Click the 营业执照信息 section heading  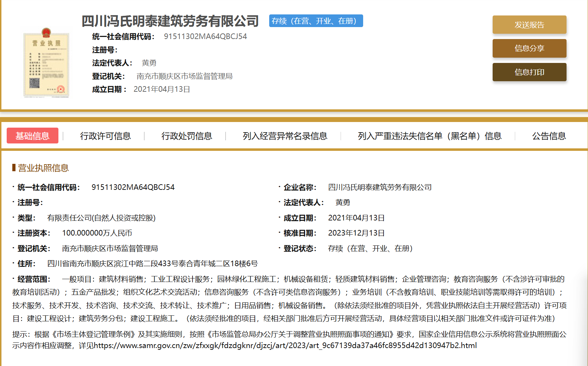[x=43, y=168]
